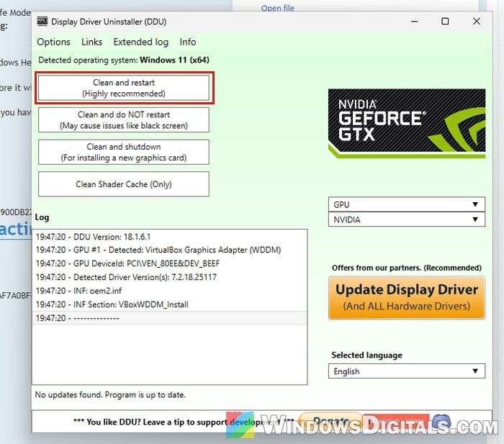
Task: Close the Display Driver Uninstaller window
Action: pos(477,22)
